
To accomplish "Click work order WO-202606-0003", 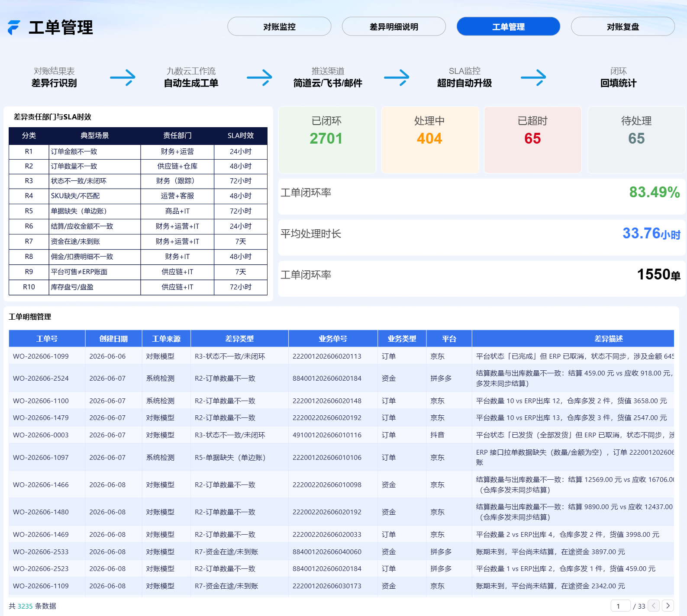I will (x=41, y=435).
